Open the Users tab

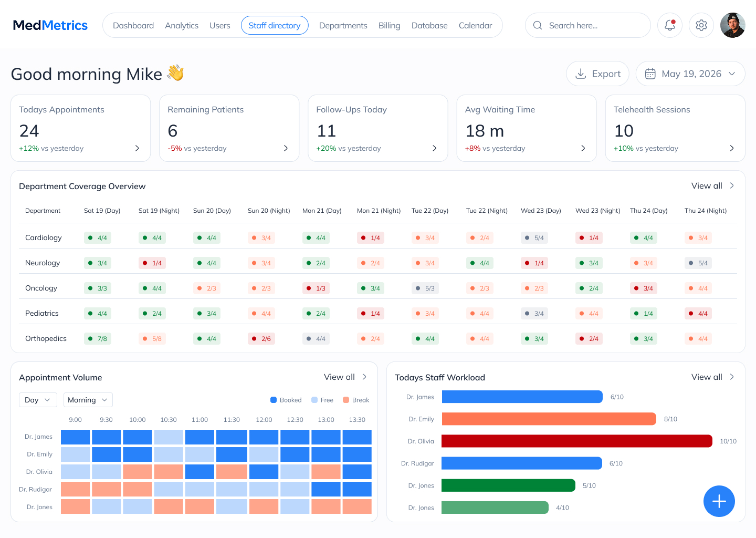(x=219, y=25)
